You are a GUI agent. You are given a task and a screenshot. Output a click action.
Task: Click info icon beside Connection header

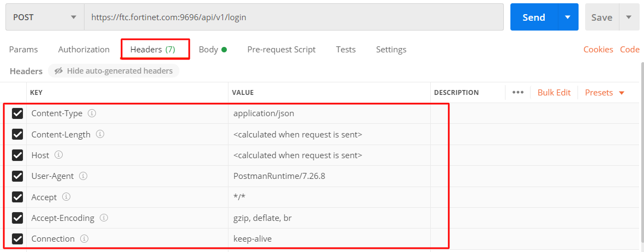pos(84,238)
